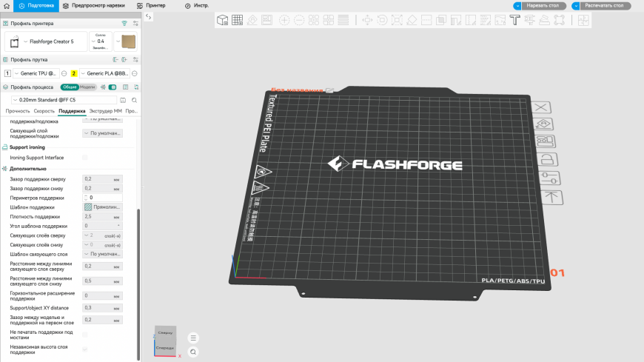Open the Text emboss tool (T icon)
This screenshot has height=362, width=644.
pyautogui.click(x=514, y=20)
